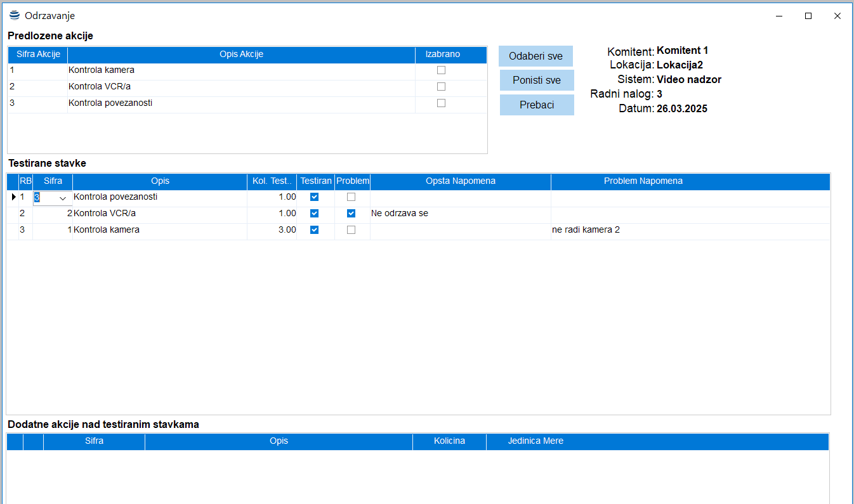Click the row indicator arrow for row 1
Image resolution: width=854 pixels, height=504 pixels.
pos(13,197)
